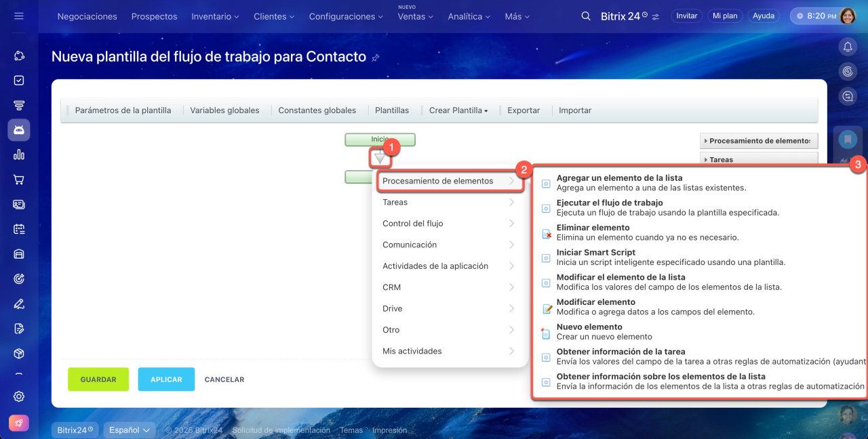
Task: Click the CANCELAR link
Action: click(x=224, y=379)
